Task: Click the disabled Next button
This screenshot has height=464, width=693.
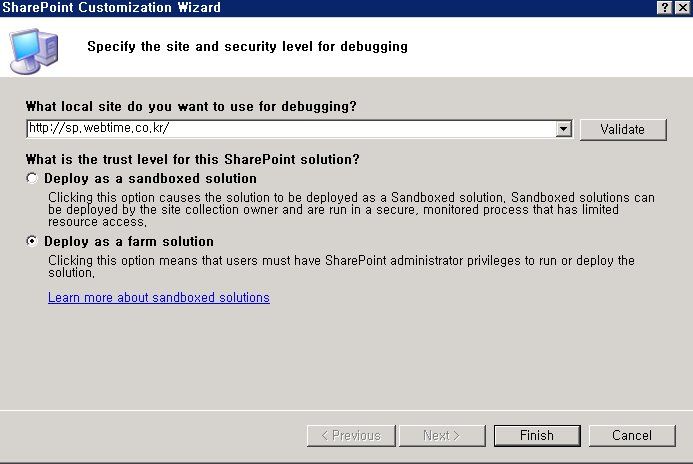Action: (x=442, y=436)
